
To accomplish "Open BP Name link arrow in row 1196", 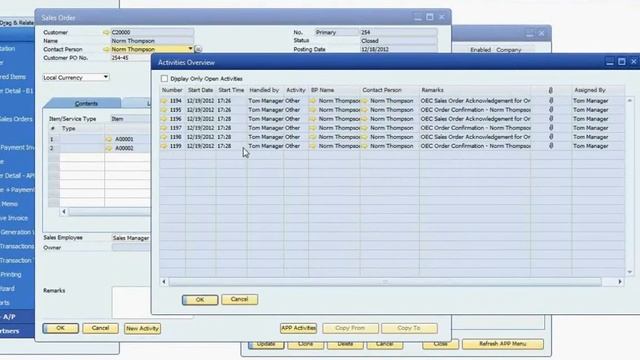I will [x=313, y=119].
